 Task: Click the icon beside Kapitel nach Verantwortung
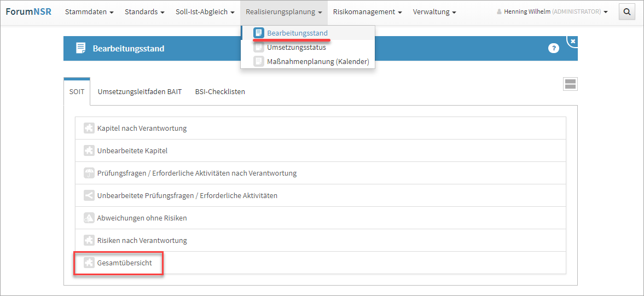(x=89, y=128)
